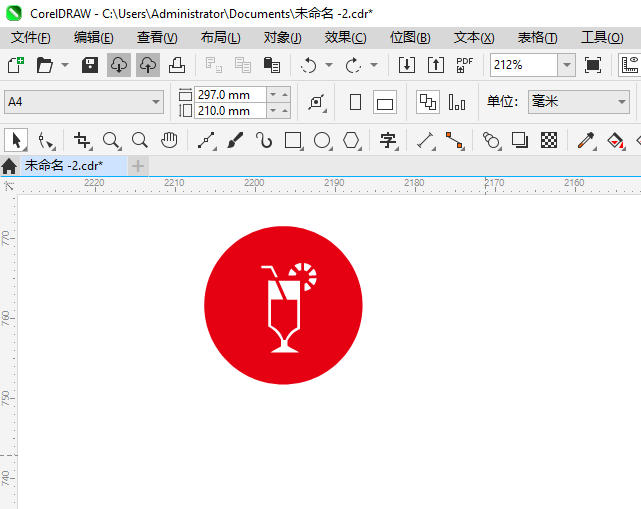Click the page width field 297.0 mm
This screenshot has height=509, width=641.
230,95
